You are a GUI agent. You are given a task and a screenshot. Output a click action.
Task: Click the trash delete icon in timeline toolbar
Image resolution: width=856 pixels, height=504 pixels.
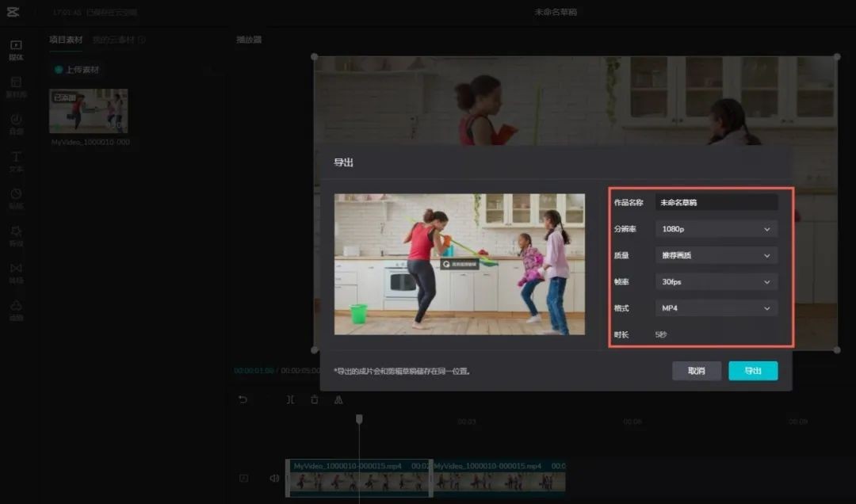point(315,400)
